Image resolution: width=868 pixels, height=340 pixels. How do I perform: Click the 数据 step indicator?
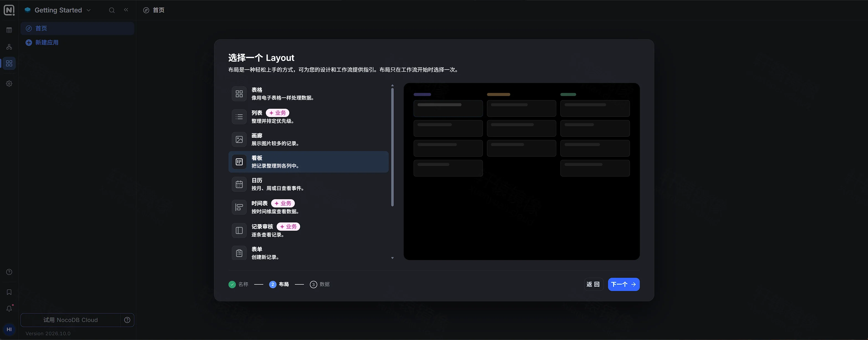click(320, 284)
